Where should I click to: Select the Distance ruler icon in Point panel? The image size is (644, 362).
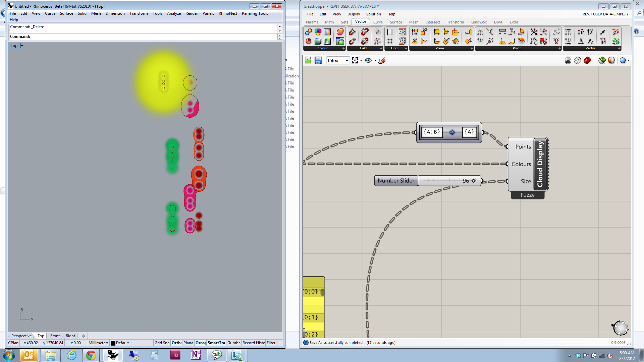click(x=502, y=32)
